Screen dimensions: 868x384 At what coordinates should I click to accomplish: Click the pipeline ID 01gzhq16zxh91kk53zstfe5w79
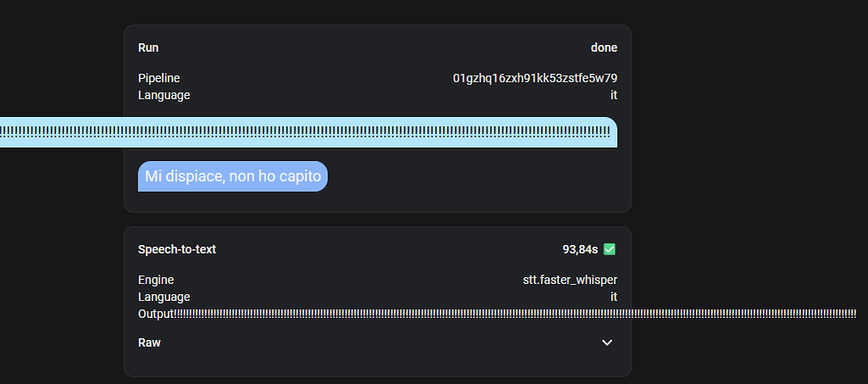(x=541, y=78)
